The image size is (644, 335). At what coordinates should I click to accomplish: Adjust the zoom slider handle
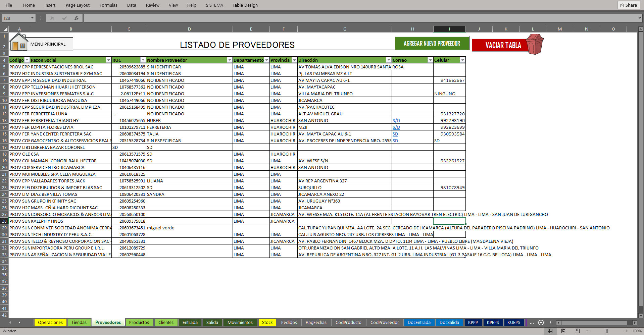(x=607, y=331)
